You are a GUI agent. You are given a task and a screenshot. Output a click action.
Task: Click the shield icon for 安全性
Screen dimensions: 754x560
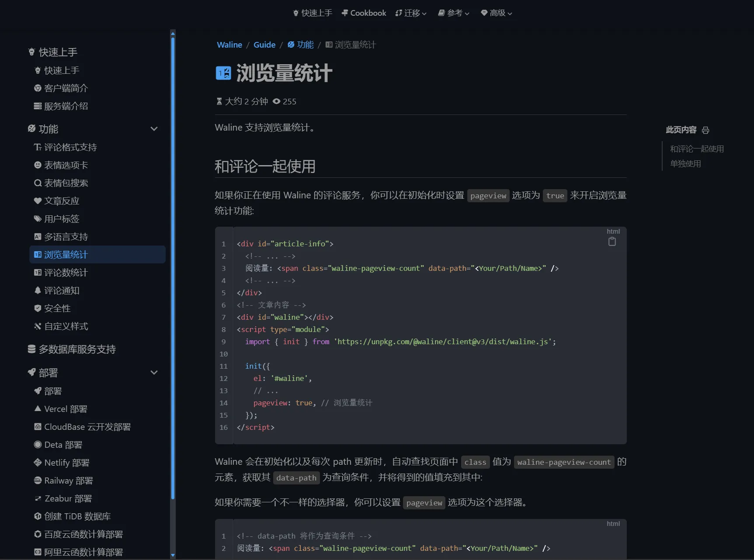38,308
